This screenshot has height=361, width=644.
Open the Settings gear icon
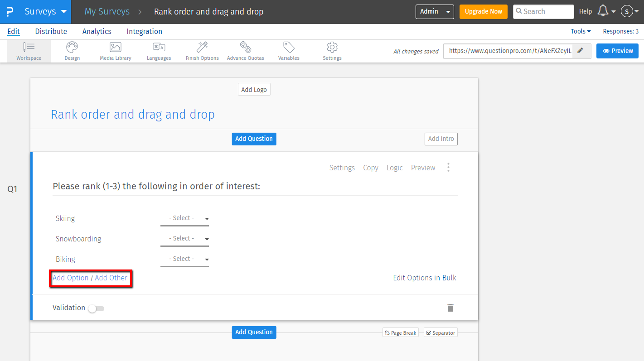point(332,47)
